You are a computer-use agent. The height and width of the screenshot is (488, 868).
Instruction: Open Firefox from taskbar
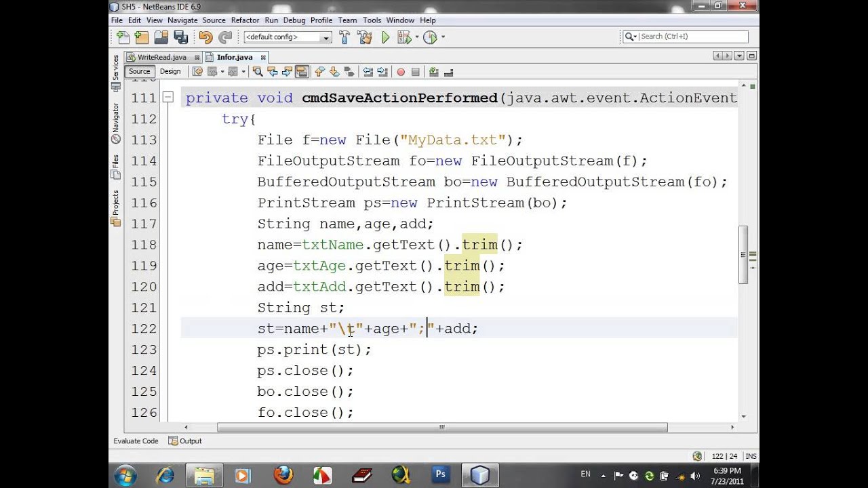[x=284, y=475]
